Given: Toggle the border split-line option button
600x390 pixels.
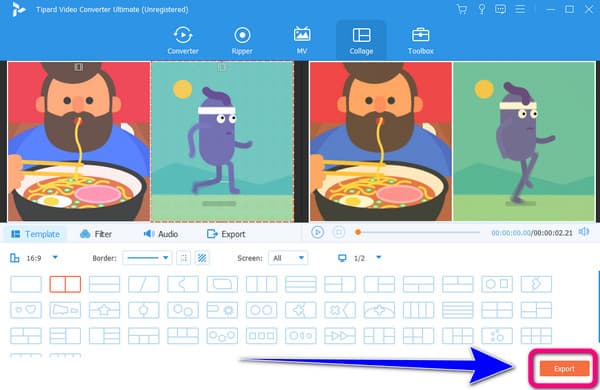Looking at the screenshot, I should [184, 258].
